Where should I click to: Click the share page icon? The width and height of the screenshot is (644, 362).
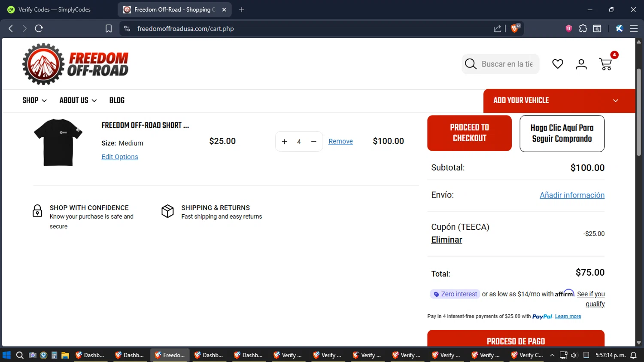click(498, 28)
